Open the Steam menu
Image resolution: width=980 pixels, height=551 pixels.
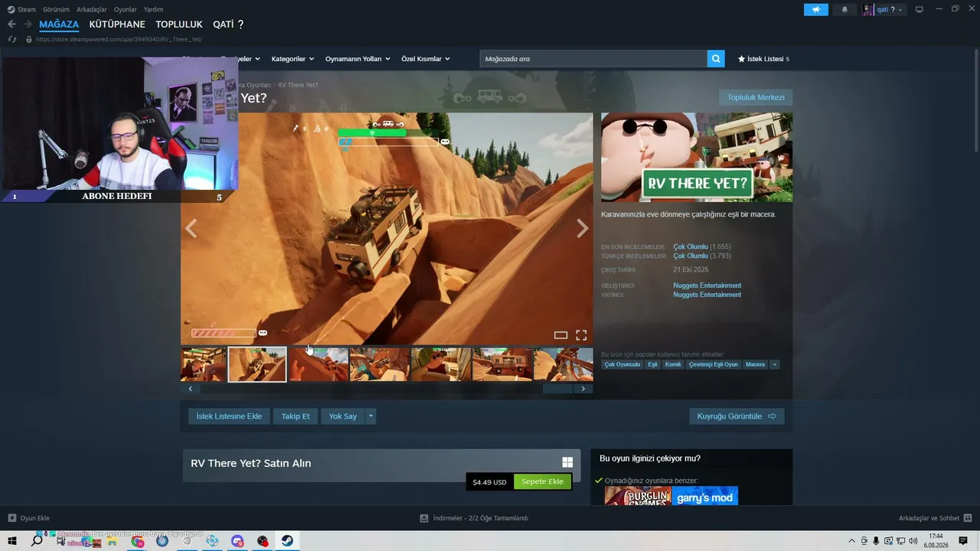pyautogui.click(x=27, y=9)
